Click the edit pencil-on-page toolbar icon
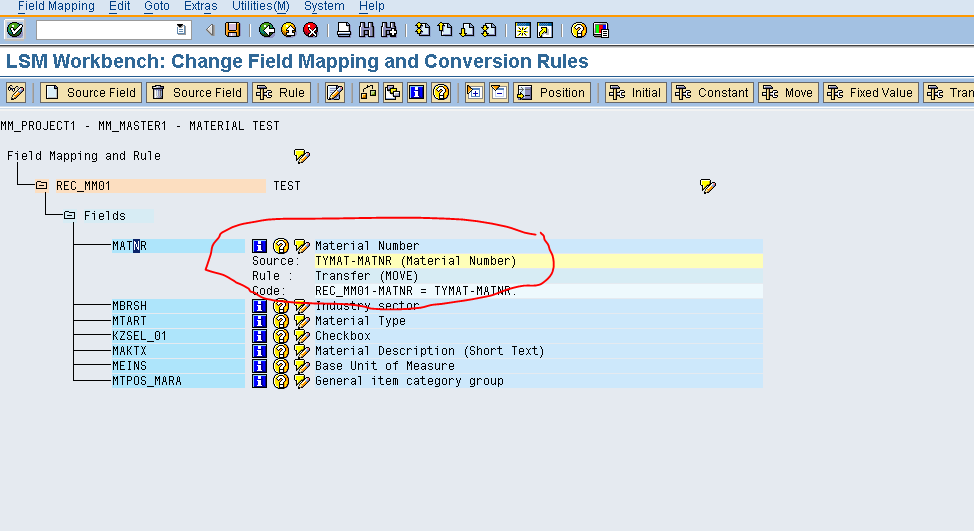Image resolution: width=974 pixels, height=531 pixels. point(335,93)
